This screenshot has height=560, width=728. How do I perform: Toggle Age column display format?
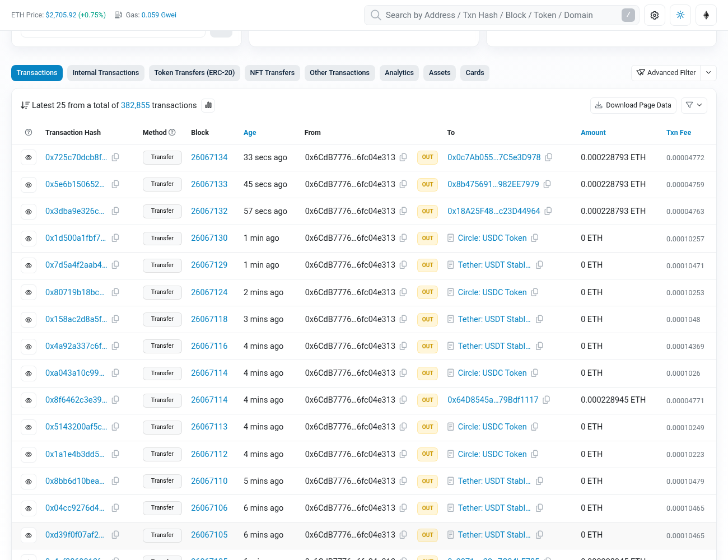point(250,133)
